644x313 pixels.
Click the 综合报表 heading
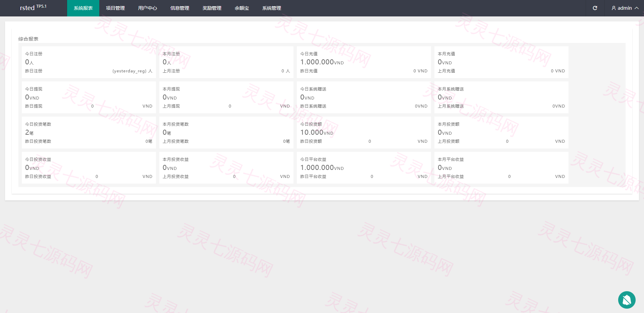[29, 39]
